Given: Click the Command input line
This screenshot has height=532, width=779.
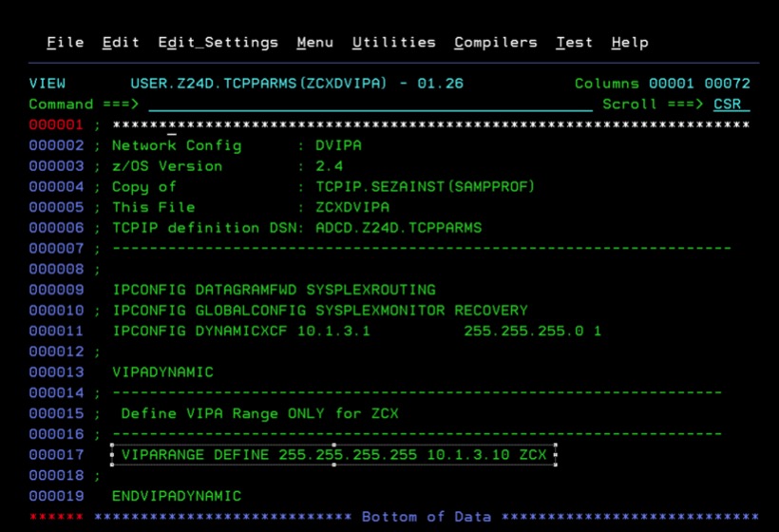Looking at the screenshot, I should pos(370,104).
